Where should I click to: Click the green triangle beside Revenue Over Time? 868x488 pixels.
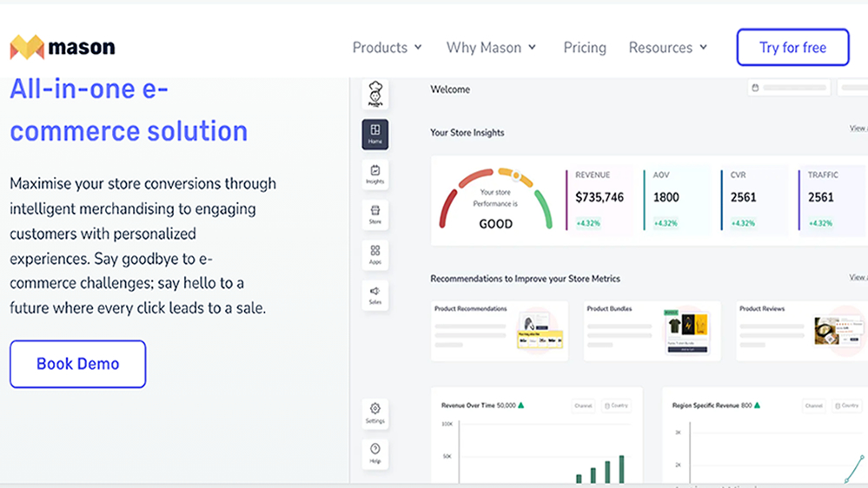click(x=521, y=405)
